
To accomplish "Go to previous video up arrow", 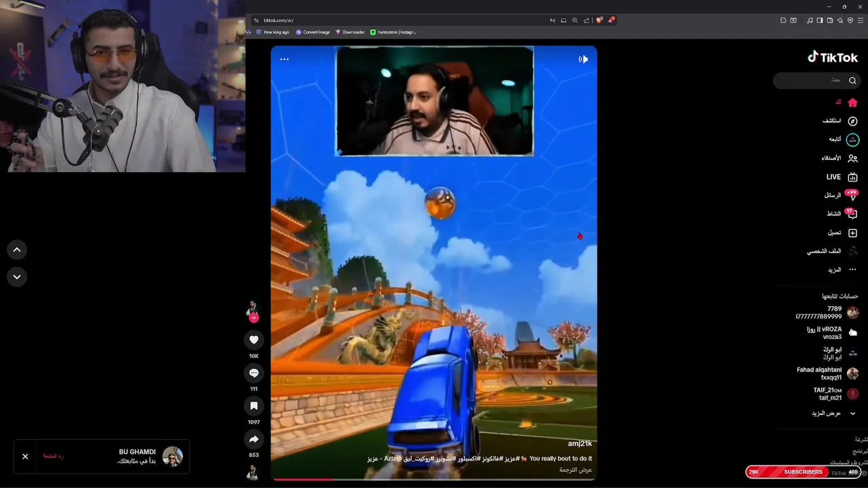I will click(17, 250).
